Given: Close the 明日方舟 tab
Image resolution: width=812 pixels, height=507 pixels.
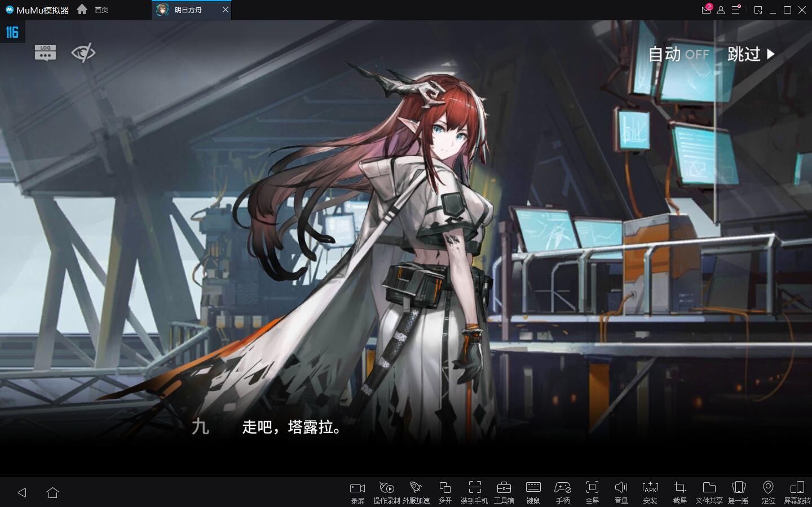Looking at the screenshot, I should tap(226, 10).
